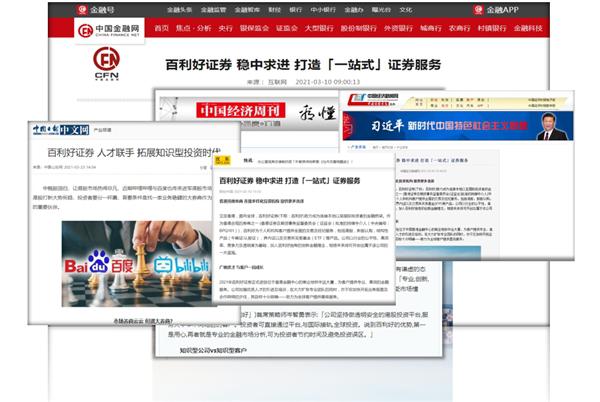
Task: Click the CFN headline 百利好证券 稳中求进 打造「一站式」证券服务
Action: 303,65
